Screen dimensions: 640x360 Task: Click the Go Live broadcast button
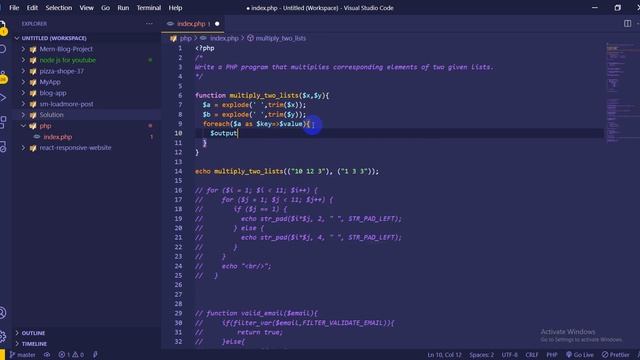[x=580, y=355]
